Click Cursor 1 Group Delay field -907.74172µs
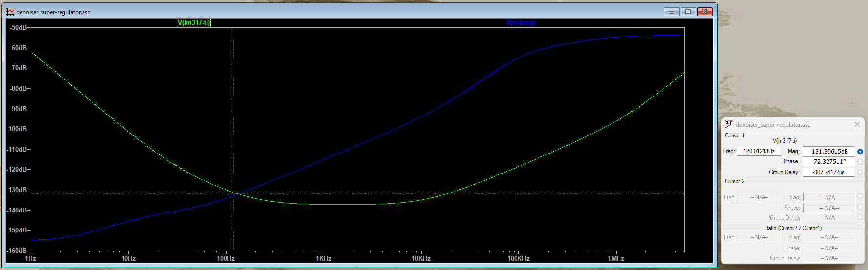Screen dimensions: 868x270 click(x=828, y=172)
